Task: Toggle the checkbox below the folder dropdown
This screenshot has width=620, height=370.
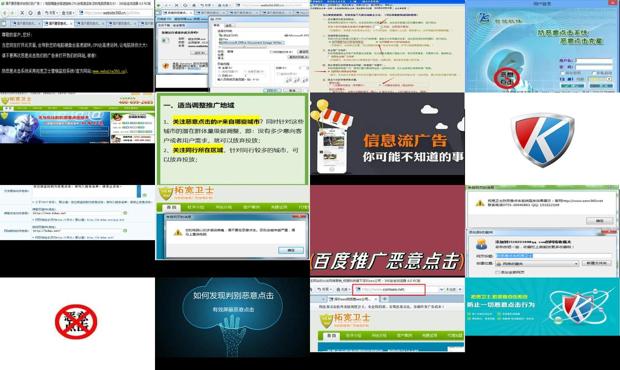Action: (497, 272)
